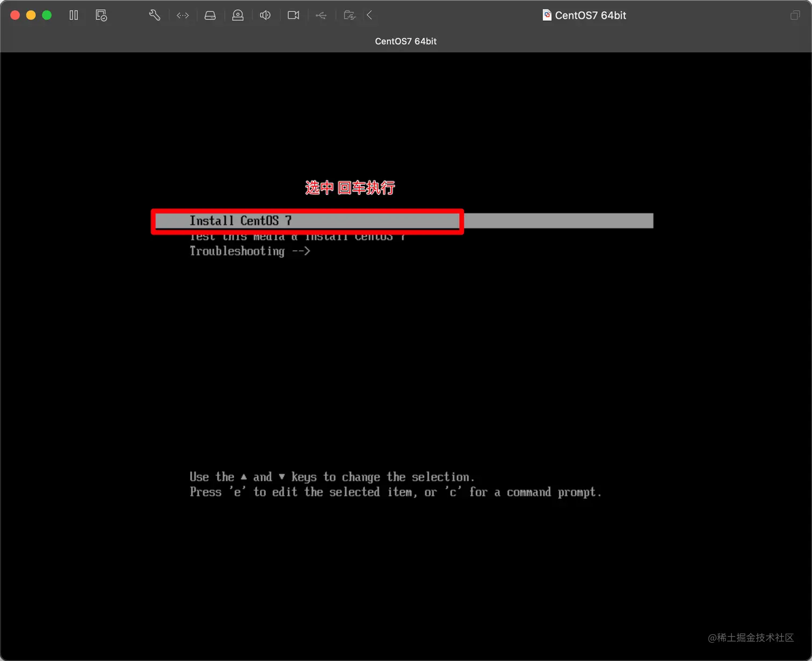Open the USB devices icon
This screenshot has height=661, width=812.
pyautogui.click(x=321, y=15)
